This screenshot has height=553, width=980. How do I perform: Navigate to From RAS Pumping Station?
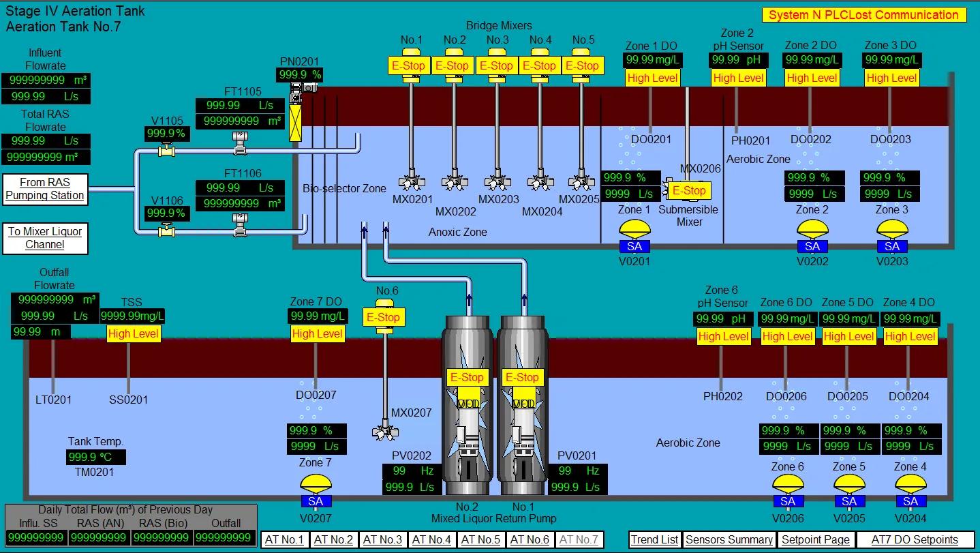(45, 189)
